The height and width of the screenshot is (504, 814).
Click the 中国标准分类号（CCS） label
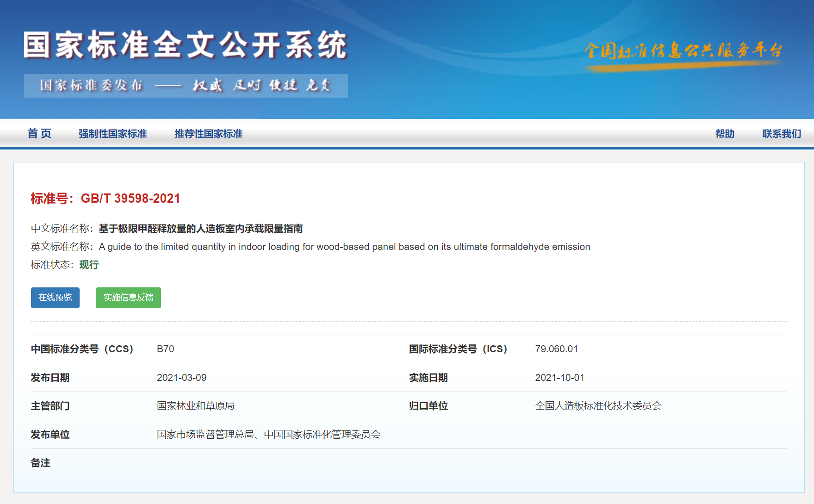[x=82, y=349]
